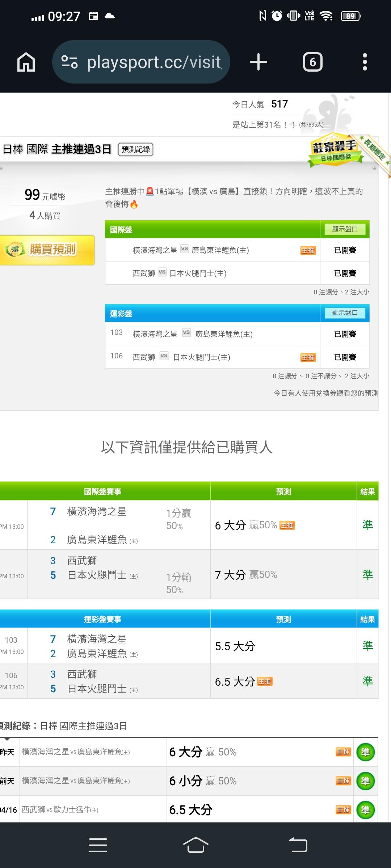Tap 主推 badge in 04/16 record row
This screenshot has height=868, width=391.
click(x=343, y=810)
